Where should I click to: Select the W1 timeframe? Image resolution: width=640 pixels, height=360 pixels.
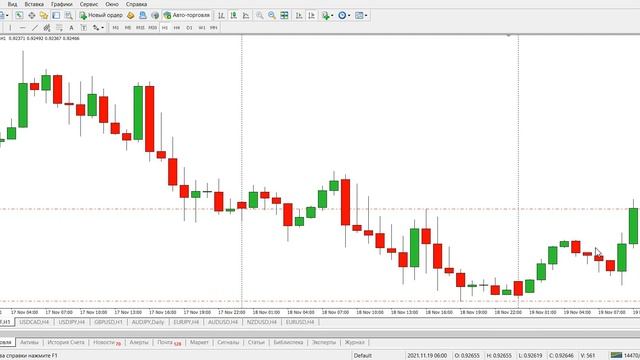tap(202, 28)
